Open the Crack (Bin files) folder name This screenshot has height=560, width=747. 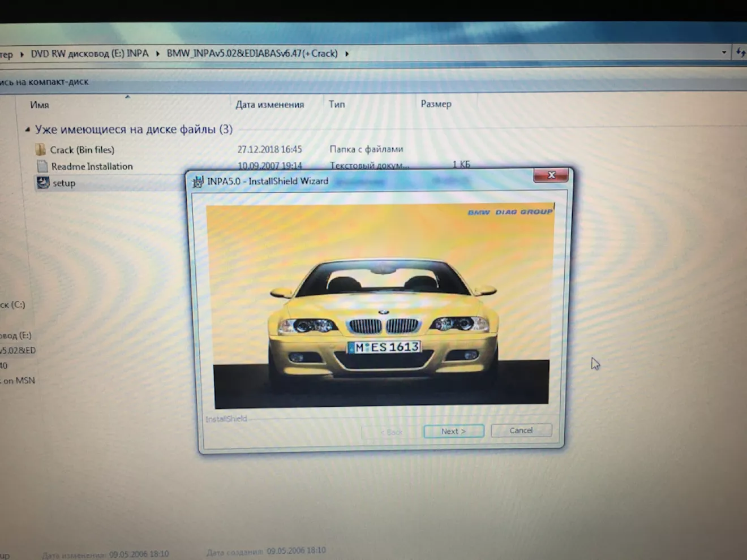pos(82,150)
